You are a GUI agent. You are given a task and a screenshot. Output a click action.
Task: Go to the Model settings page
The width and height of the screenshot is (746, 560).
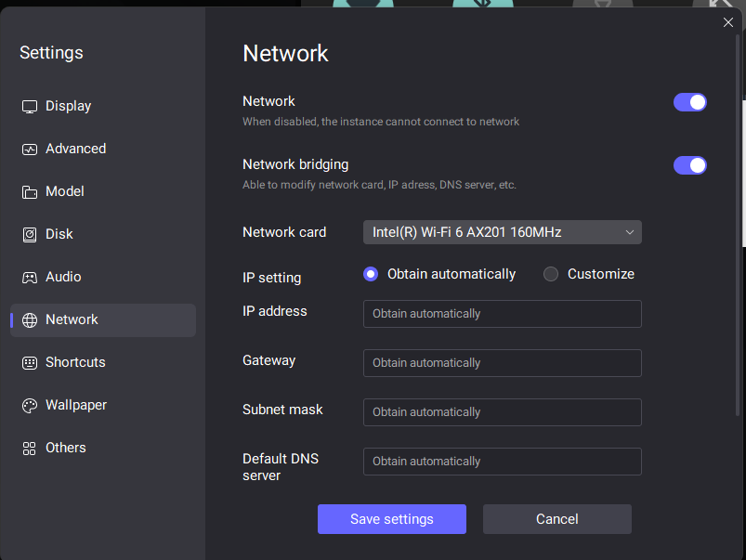coord(103,191)
